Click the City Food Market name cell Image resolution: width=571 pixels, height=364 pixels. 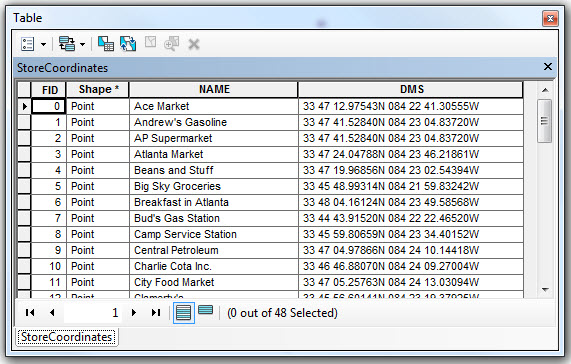coord(214,282)
